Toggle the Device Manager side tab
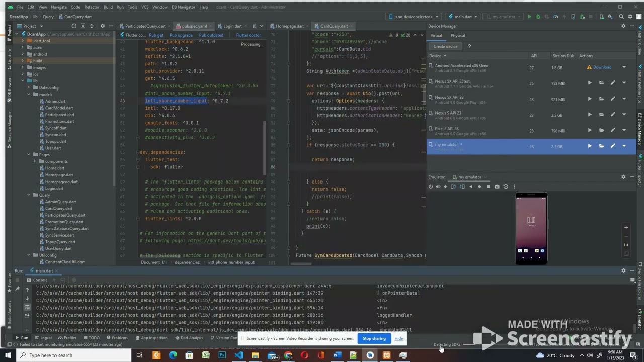This screenshot has width=644, height=362. click(640, 131)
